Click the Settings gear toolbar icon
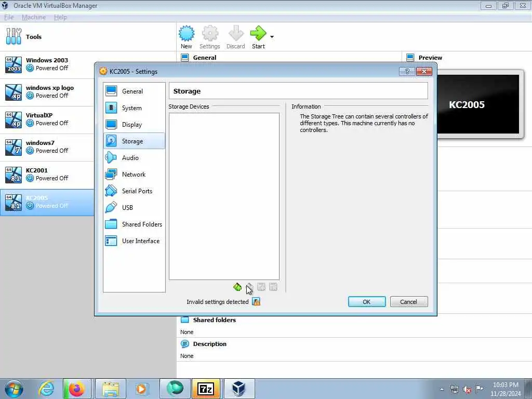 210,37
